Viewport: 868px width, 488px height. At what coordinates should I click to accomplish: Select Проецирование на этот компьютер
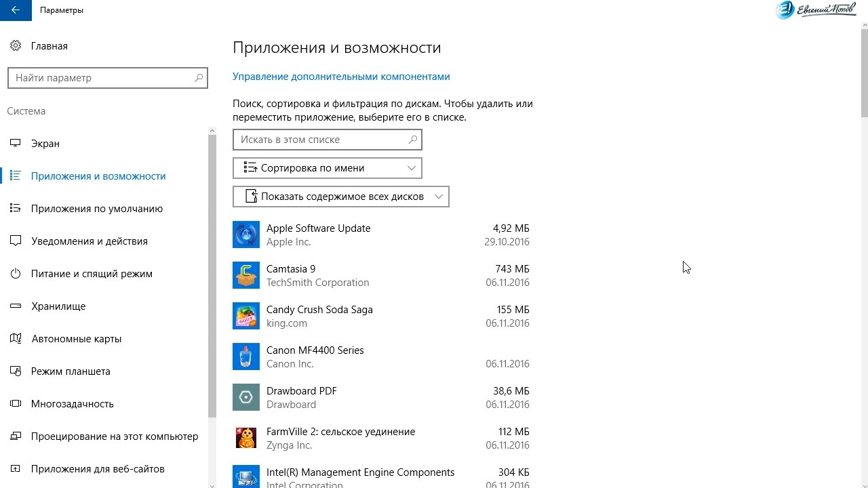tap(115, 436)
